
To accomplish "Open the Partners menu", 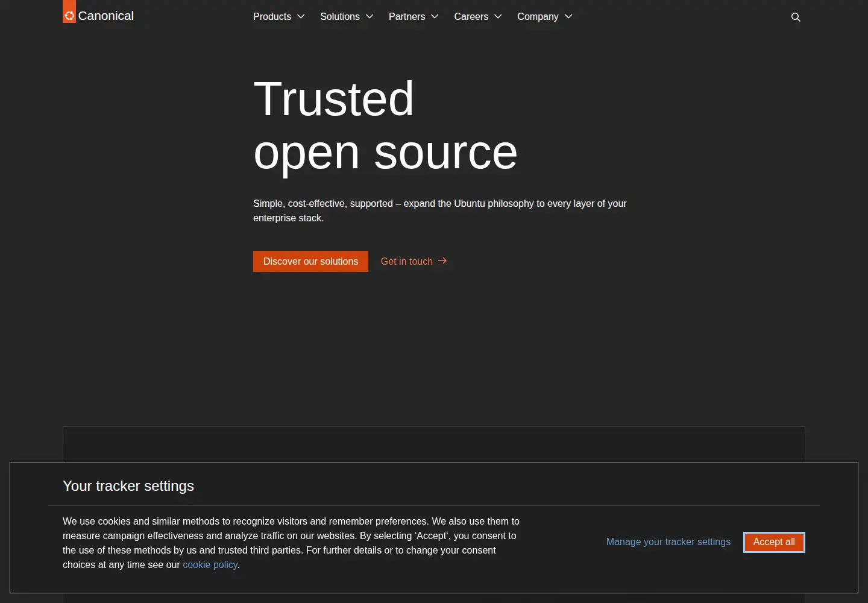I will (414, 16).
